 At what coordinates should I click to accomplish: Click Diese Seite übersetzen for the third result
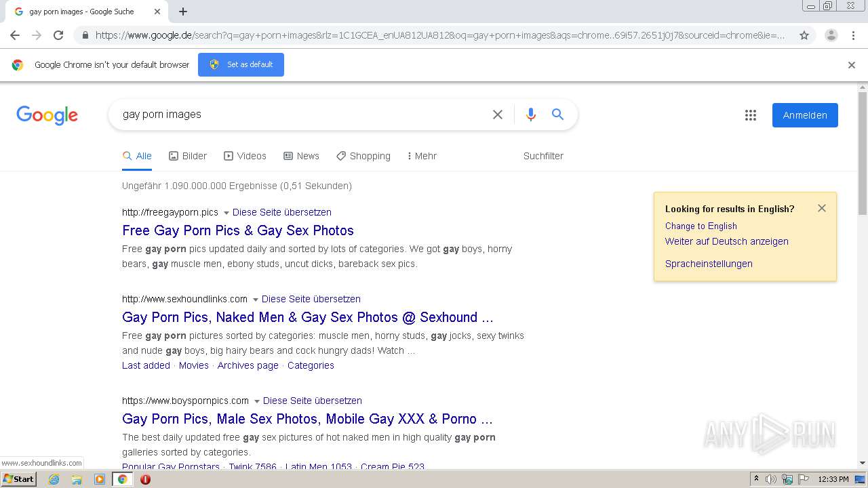pyautogui.click(x=313, y=401)
